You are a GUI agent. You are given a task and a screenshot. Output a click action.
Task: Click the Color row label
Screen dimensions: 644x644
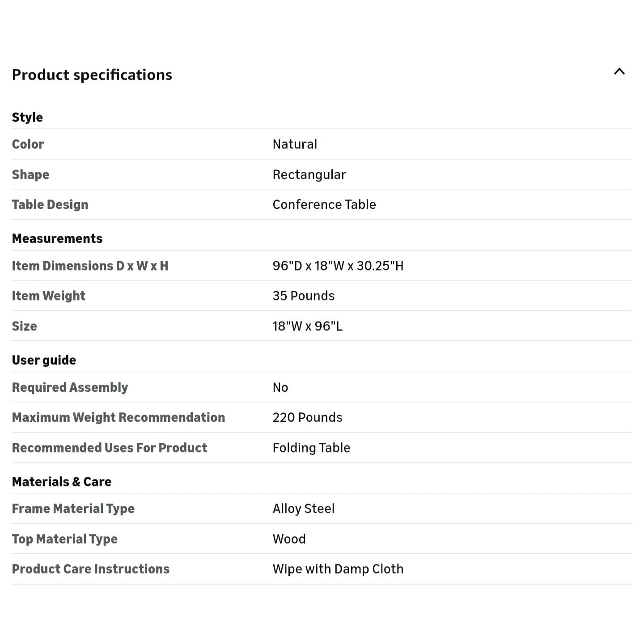tap(28, 144)
